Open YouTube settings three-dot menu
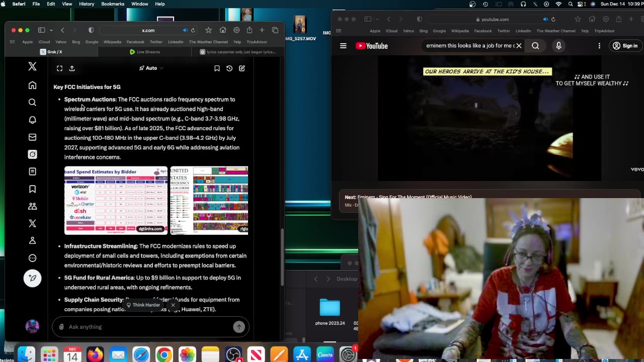 pos(599,46)
